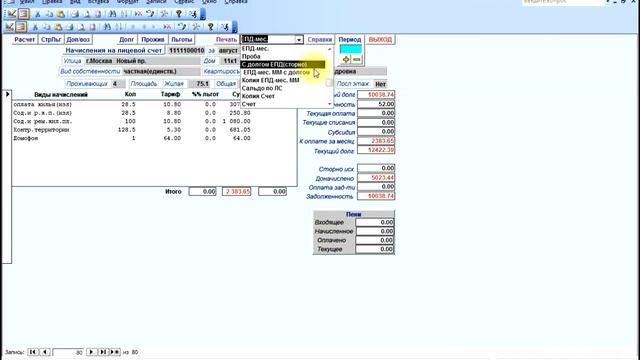Click the record number input field
This screenshot has height=360, width=640.
tap(68, 352)
